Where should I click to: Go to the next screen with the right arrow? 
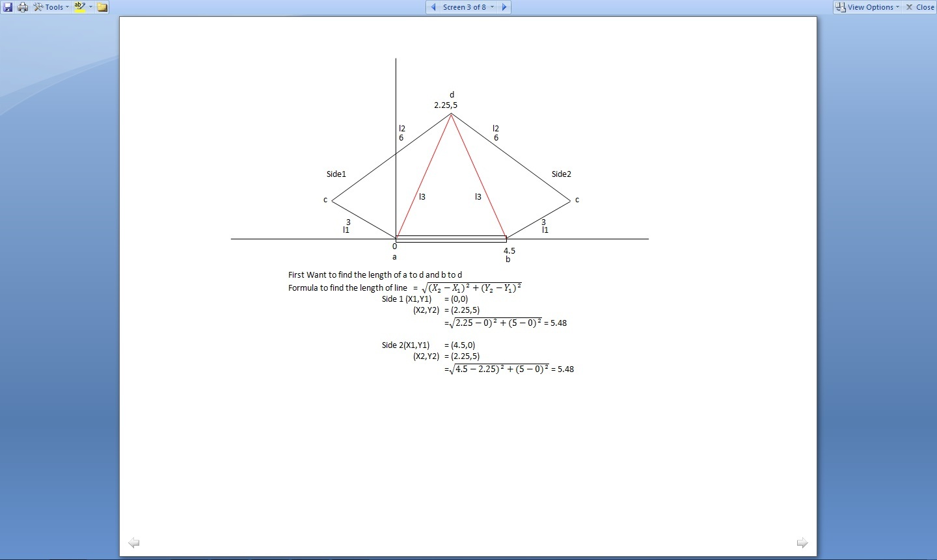(504, 7)
